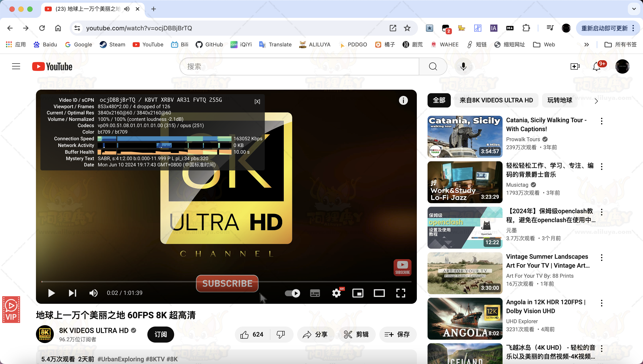Open the YouTube hamburger guide menu

coord(16,66)
